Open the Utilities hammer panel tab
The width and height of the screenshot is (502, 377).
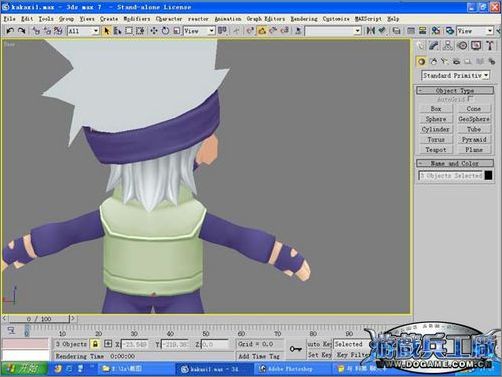coord(490,46)
